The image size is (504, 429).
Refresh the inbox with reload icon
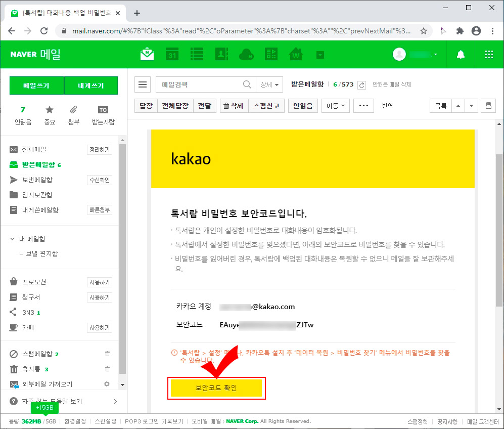361,85
